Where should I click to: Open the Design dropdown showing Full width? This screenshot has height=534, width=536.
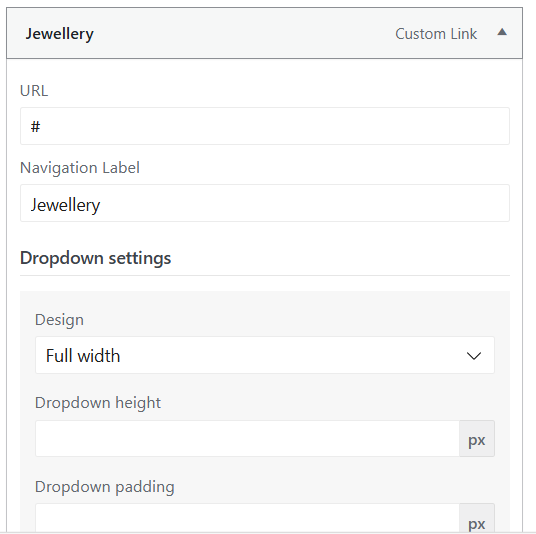click(265, 355)
